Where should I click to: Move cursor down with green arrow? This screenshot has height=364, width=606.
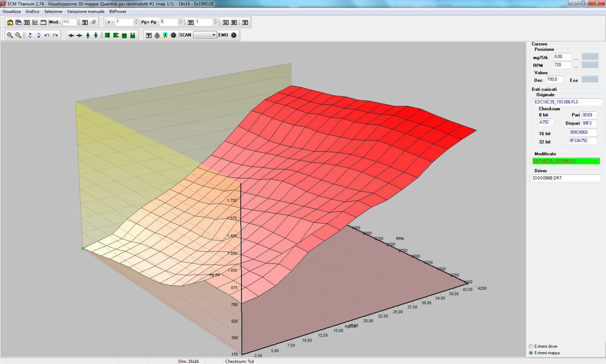tap(96, 35)
